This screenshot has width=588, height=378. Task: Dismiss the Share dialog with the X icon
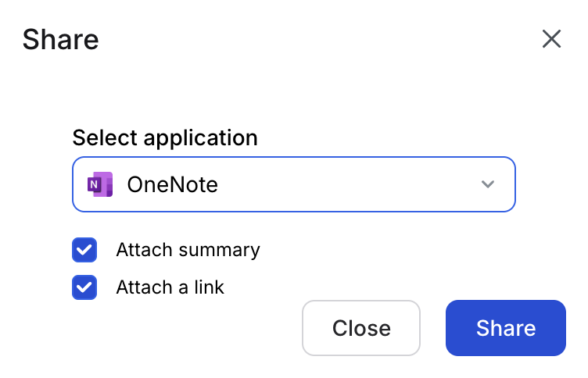[552, 39]
